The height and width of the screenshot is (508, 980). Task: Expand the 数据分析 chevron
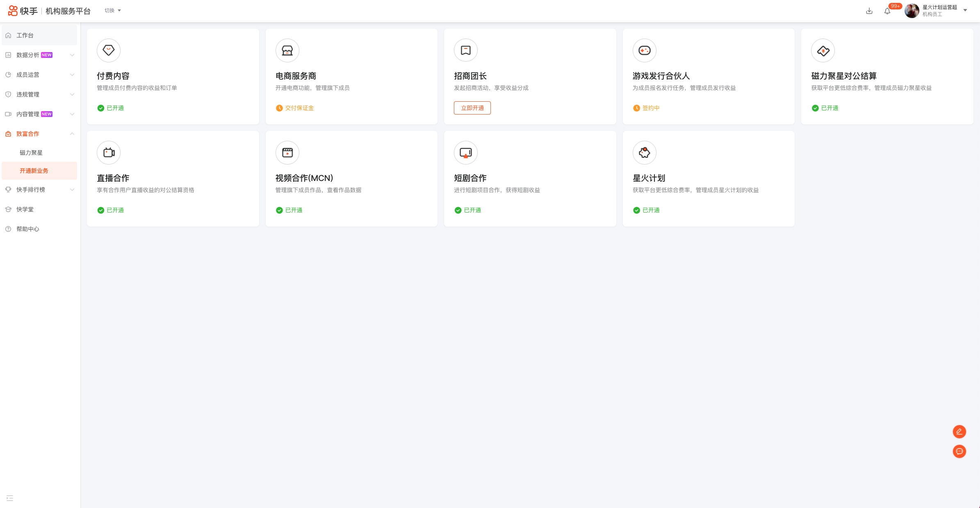click(x=72, y=55)
